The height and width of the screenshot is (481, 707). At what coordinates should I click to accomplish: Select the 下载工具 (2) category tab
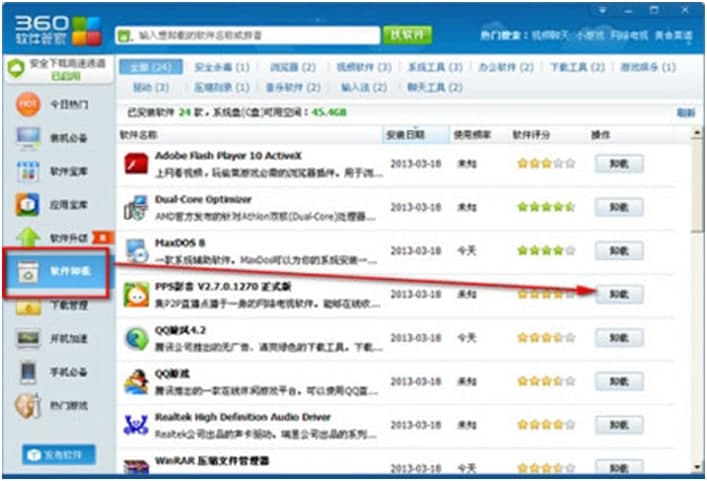point(577,68)
